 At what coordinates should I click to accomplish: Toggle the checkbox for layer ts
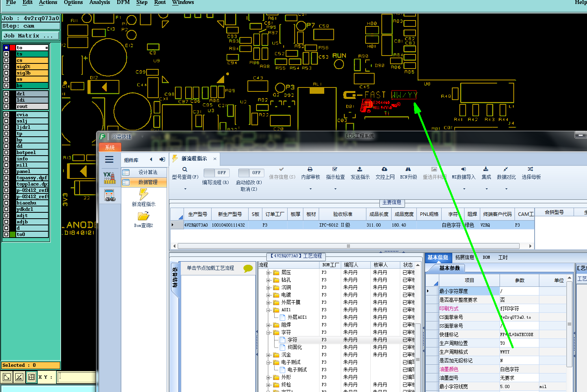click(x=6, y=54)
